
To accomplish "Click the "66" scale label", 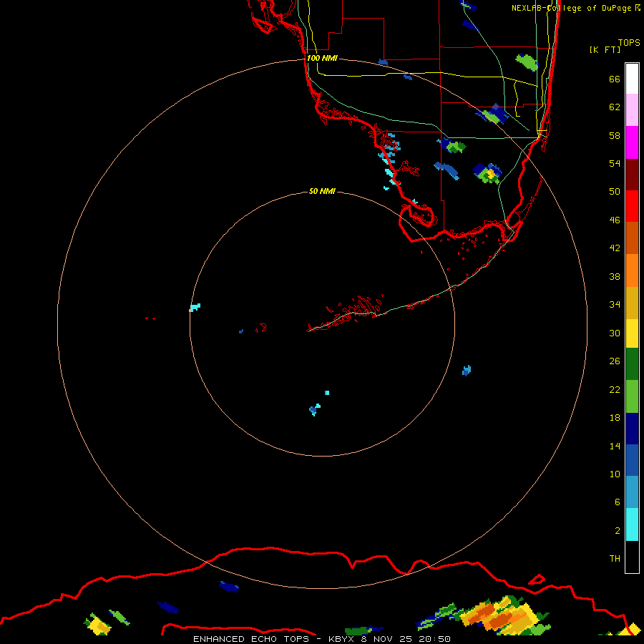I will point(615,79).
